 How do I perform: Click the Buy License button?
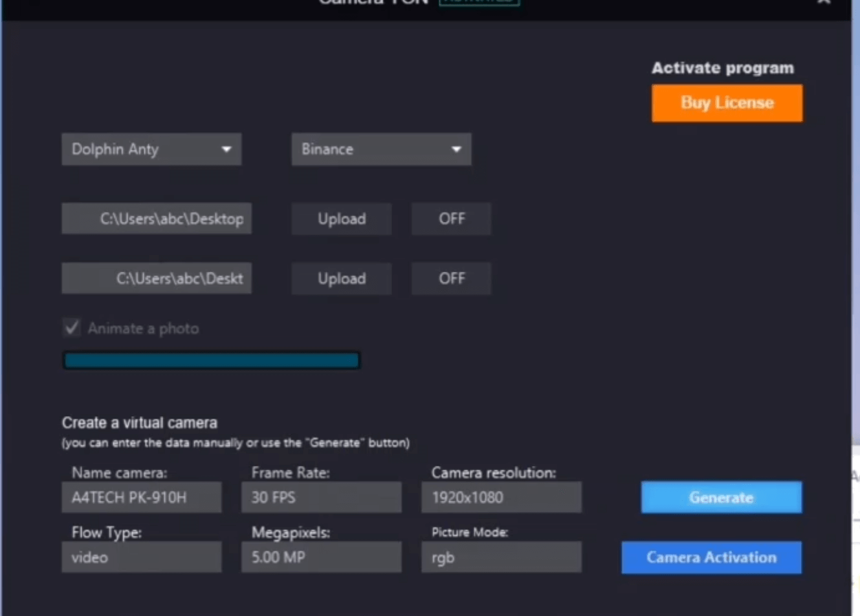coord(727,103)
